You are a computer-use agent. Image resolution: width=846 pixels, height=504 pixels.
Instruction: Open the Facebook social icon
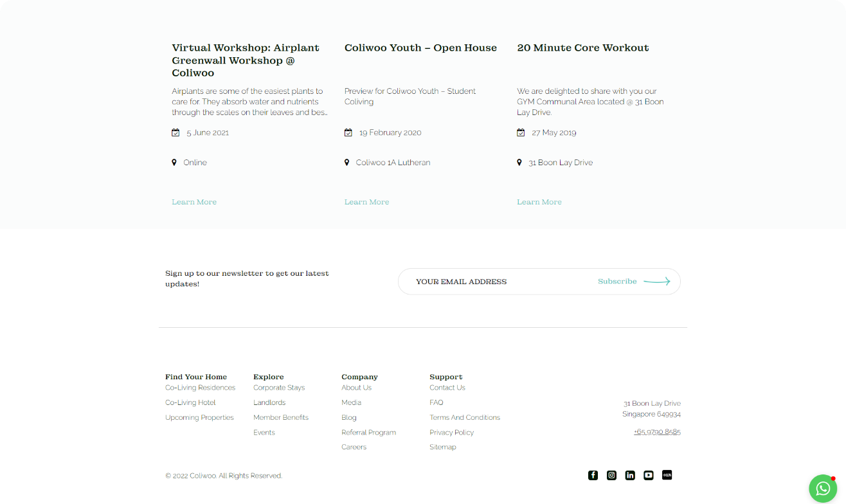tap(593, 475)
